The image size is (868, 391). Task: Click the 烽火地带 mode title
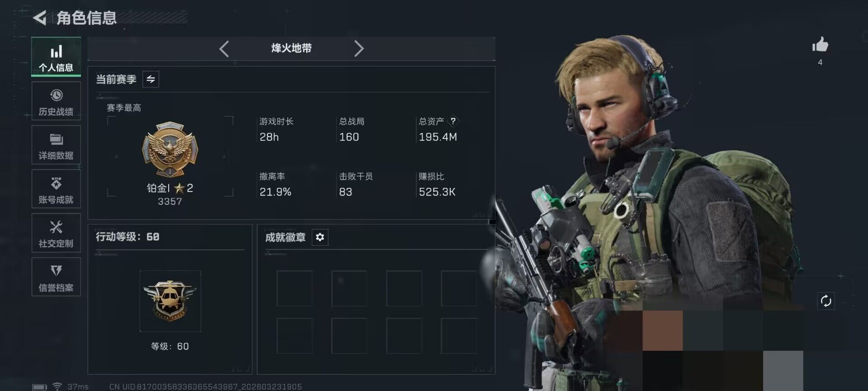(292, 48)
